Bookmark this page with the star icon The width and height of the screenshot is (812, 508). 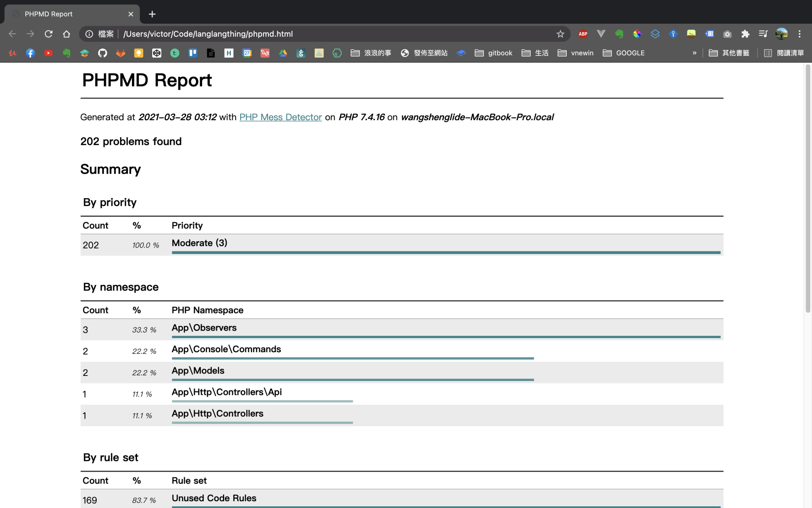click(560, 34)
